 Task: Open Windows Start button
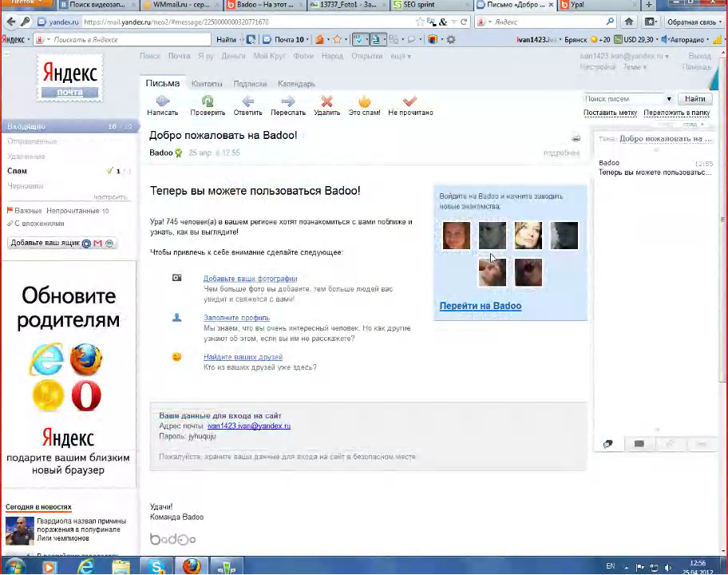point(15,567)
